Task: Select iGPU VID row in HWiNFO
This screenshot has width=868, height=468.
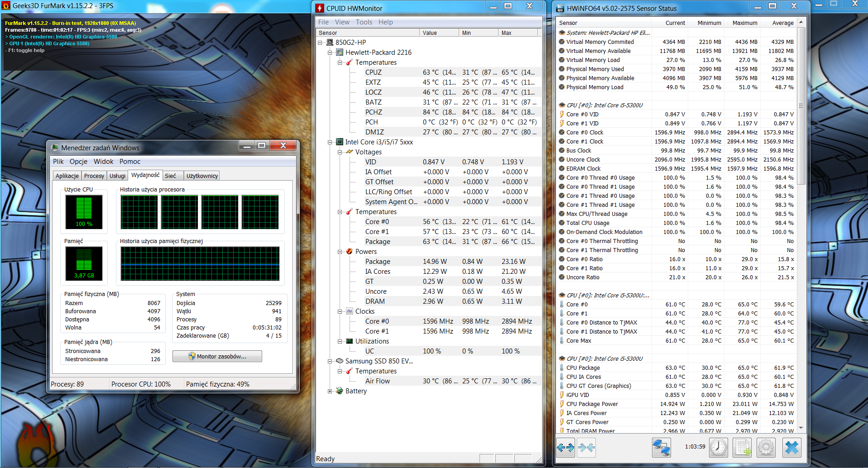Action: [676, 395]
